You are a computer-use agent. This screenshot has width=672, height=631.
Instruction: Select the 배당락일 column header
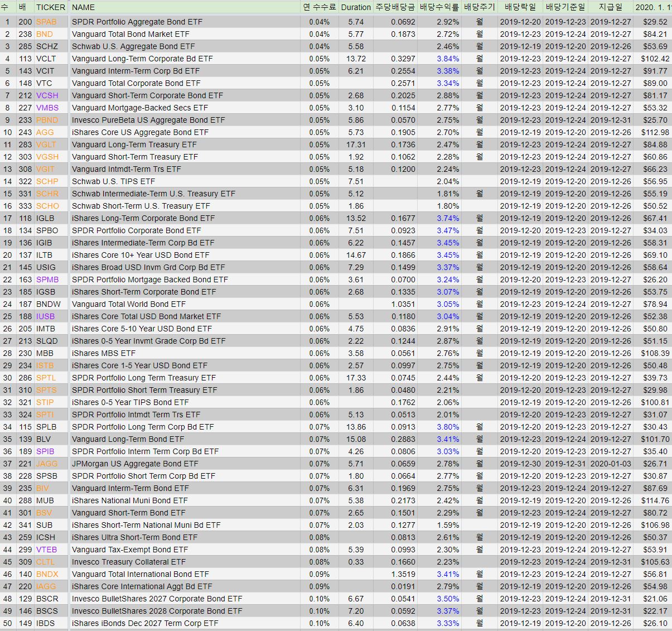tap(520, 7)
